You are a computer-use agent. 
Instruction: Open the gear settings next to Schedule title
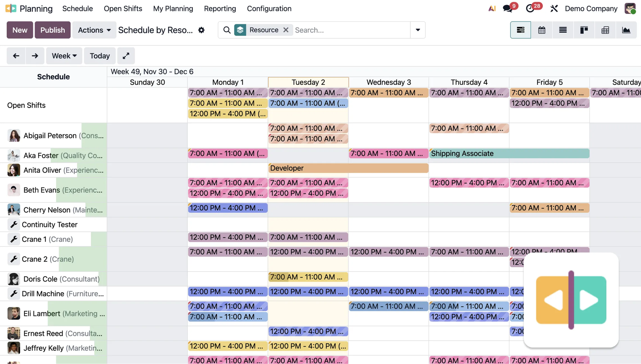coord(201,30)
